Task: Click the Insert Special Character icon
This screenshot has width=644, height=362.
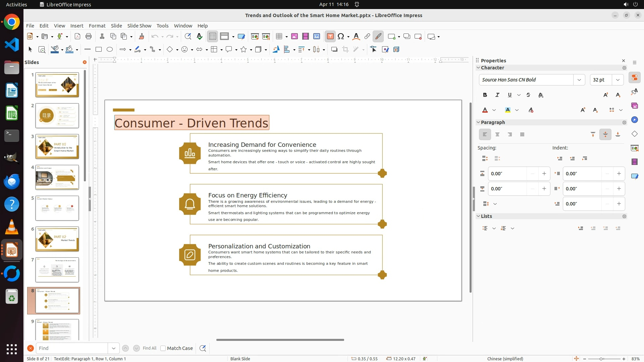Action: pos(341,37)
